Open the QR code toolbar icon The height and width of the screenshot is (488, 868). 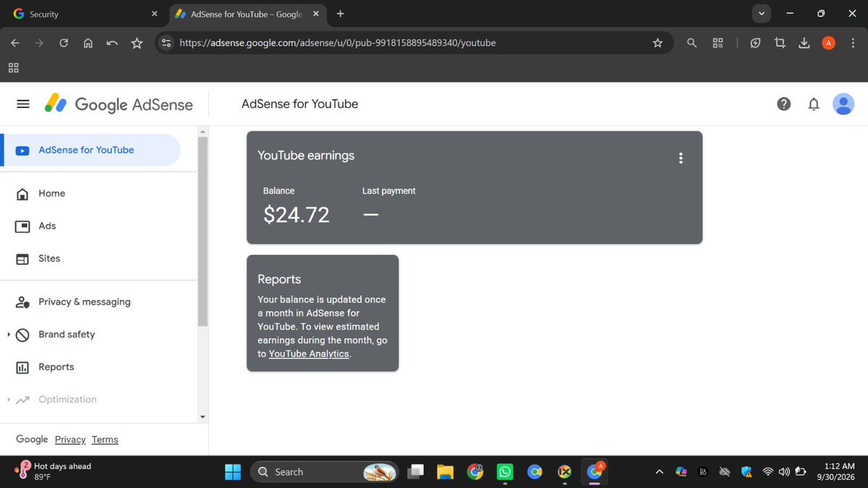718,43
